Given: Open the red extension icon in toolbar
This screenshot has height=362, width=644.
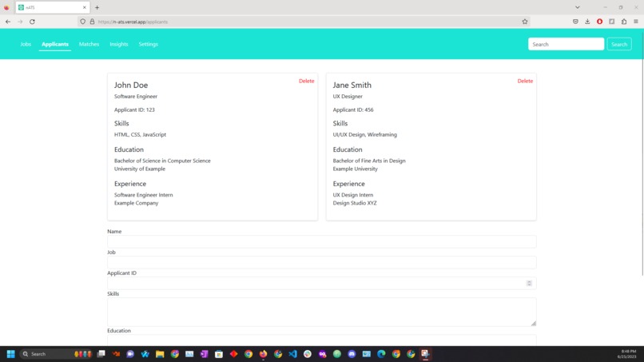Looking at the screenshot, I should (599, 22).
